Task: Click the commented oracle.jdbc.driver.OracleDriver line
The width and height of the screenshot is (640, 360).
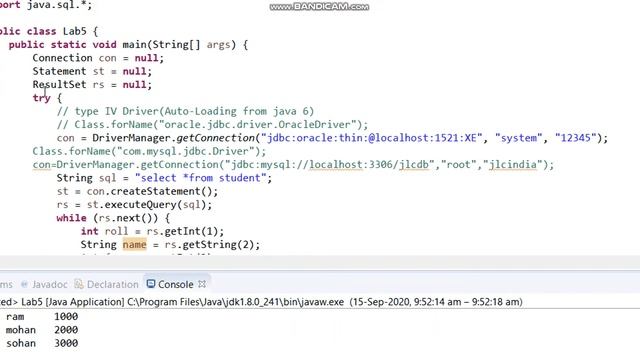Action: [212, 124]
